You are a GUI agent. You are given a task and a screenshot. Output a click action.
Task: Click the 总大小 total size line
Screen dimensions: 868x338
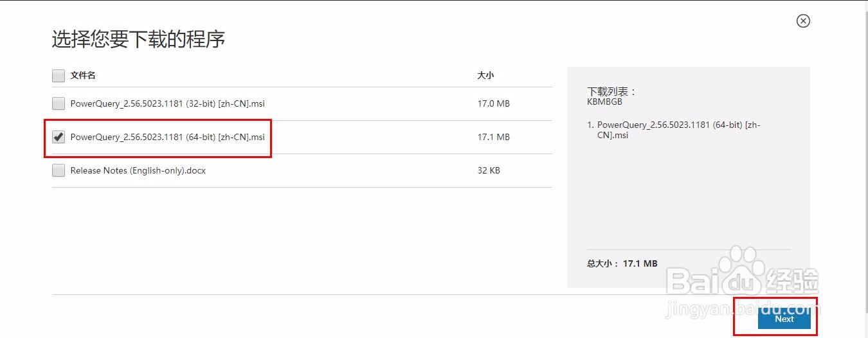[x=622, y=263]
